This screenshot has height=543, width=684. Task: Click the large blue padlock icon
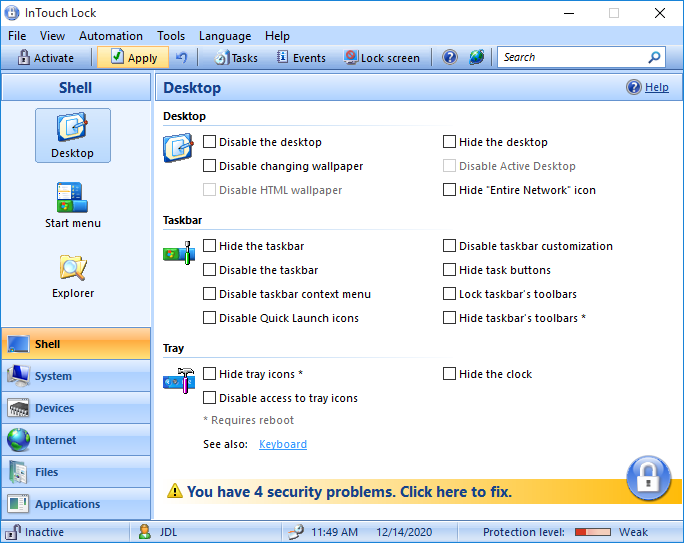pyautogui.click(x=648, y=478)
